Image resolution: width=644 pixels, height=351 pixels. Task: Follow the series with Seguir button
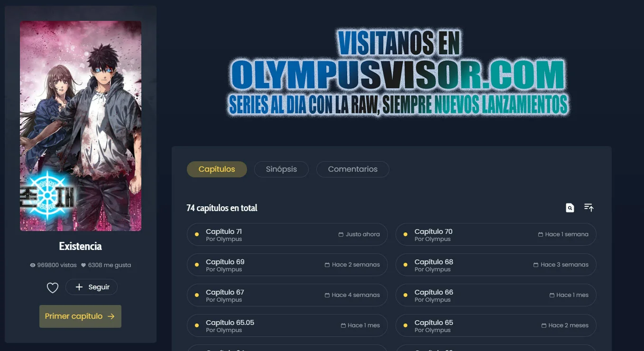(x=92, y=287)
